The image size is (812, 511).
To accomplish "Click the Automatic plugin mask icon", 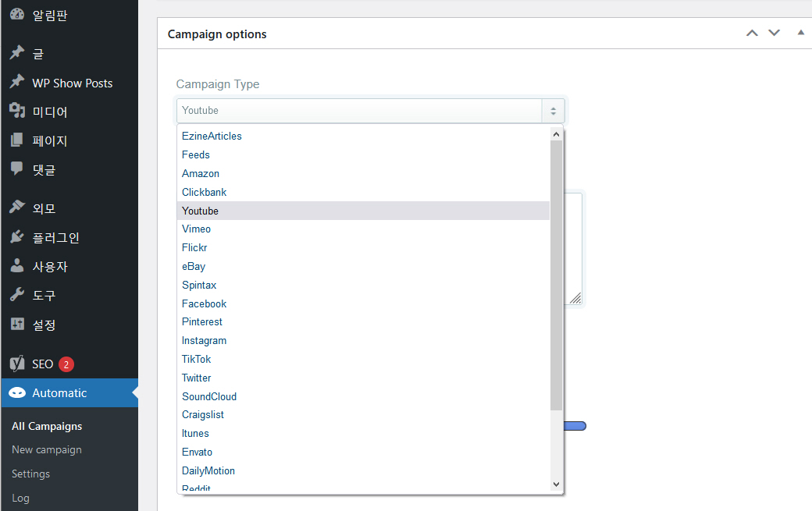I will [x=17, y=393].
